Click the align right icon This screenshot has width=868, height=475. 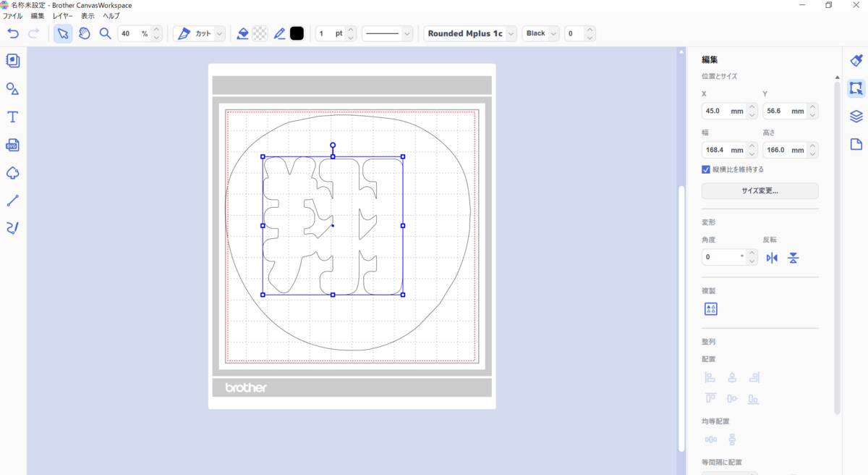pos(754,377)
